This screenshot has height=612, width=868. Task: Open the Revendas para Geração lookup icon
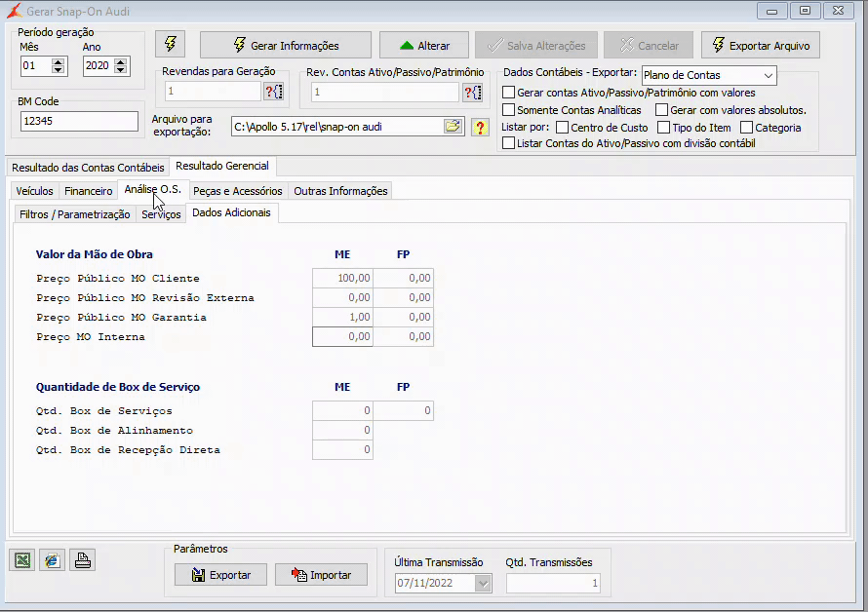click(x=273, y=92)
